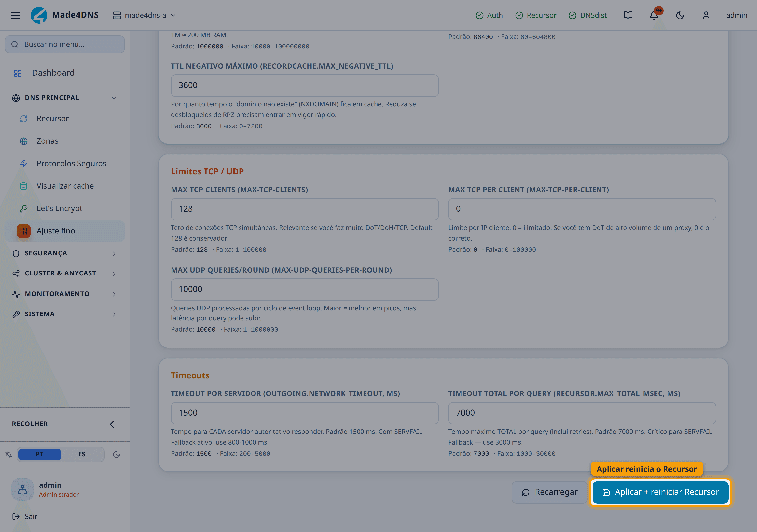
Task: Edit the Timeout por servidor field
Action: [305, 413]
